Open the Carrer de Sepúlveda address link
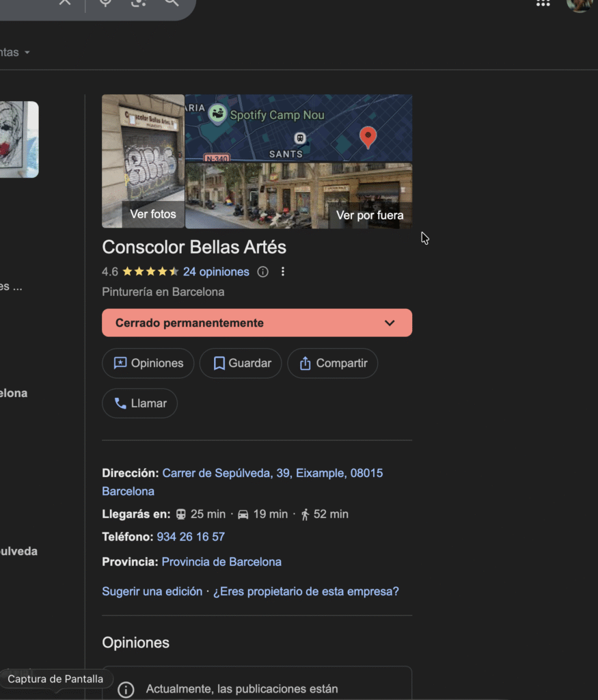This screenshot has height=700, width=598. coord(272,473)
